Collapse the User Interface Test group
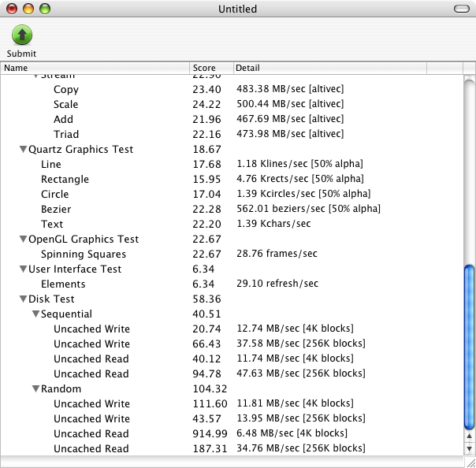This screenshot has height=468, width=476. pos(23,269)
